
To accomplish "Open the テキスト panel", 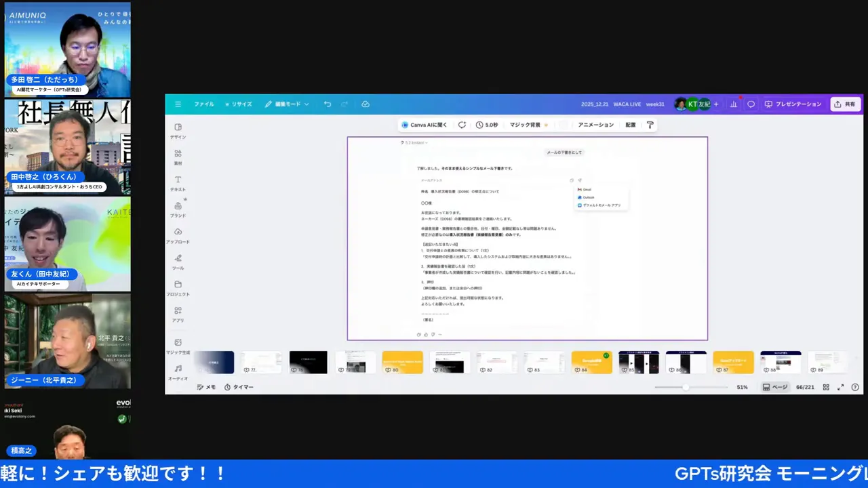I will click(x=178, y=184).
